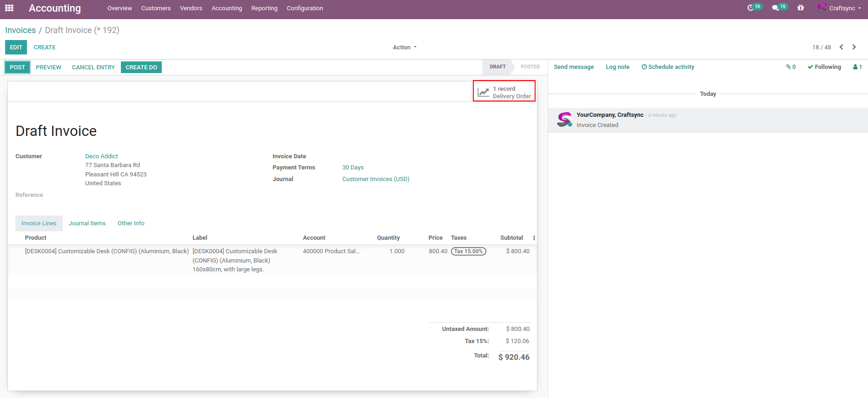Open the attachments paperclip counter
The height and width of the screenshot is (398, 868).
[x=791, y=67]
